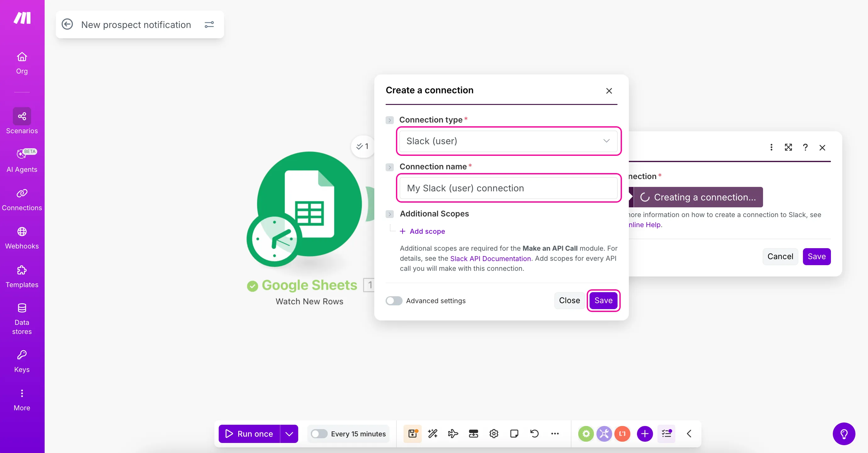Open scenario settings gear in toolbar

pyautogui.click(x=494, y=434)
